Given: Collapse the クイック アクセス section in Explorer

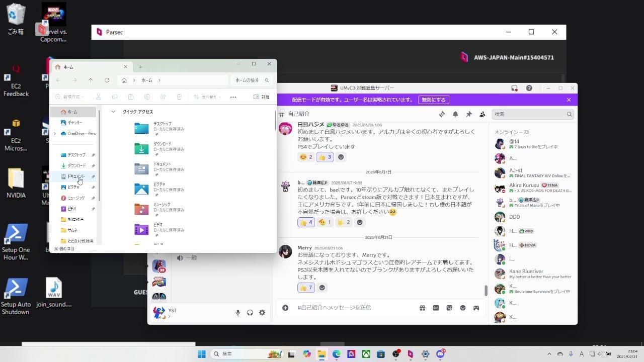Looking at the screenshot, I should tap(113, 112).
